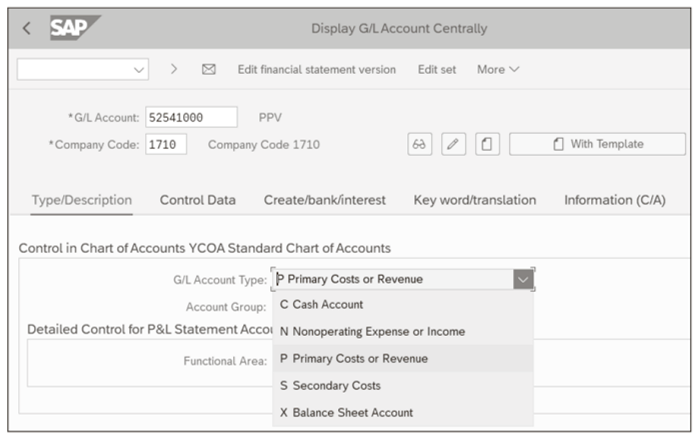
Task: Click the 'G/L Account Type:' label
Action: (220, 280)
